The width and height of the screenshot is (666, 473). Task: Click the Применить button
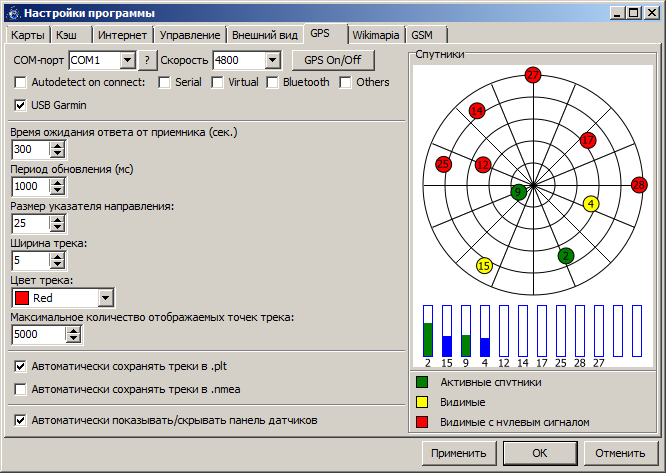click(458, 453)
